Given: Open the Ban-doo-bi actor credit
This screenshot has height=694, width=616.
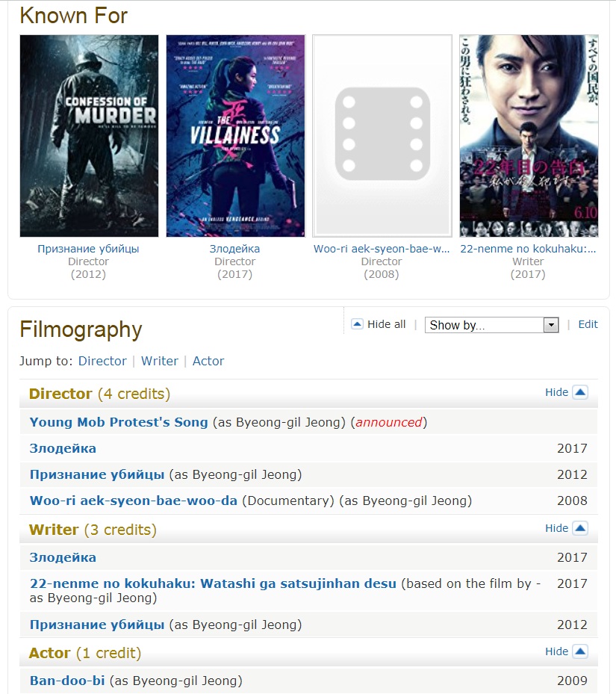Looking at the screenshot, I should (x=67, y=681).
